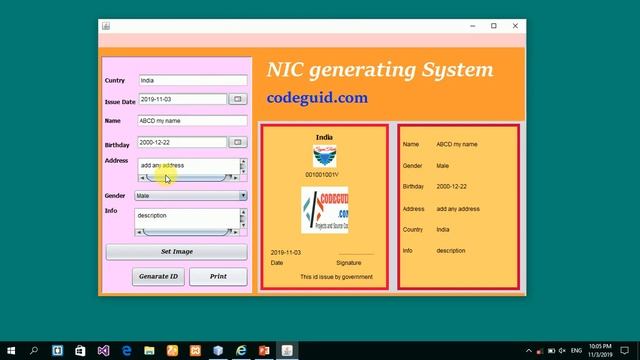Click the battery tray icon

pyautogui.click(x=551, y=351)
